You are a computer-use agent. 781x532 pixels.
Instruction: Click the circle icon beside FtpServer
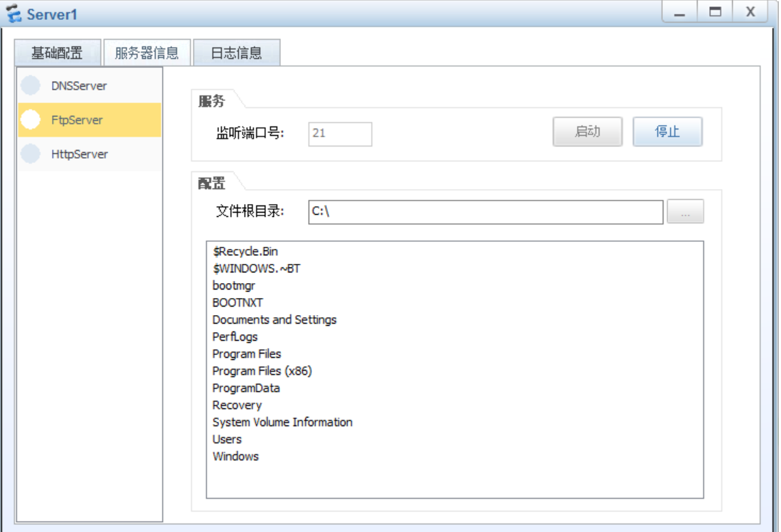[31, 120]
